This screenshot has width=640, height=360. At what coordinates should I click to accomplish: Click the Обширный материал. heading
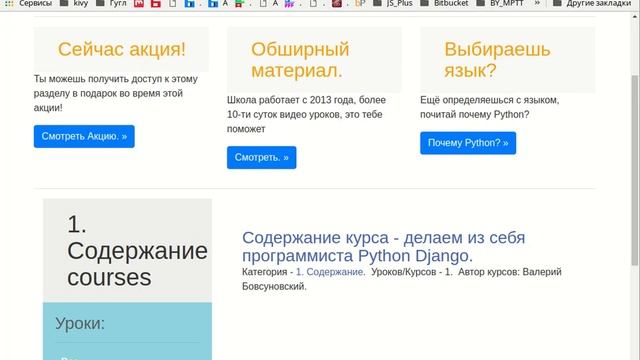[x=300, y=60]
